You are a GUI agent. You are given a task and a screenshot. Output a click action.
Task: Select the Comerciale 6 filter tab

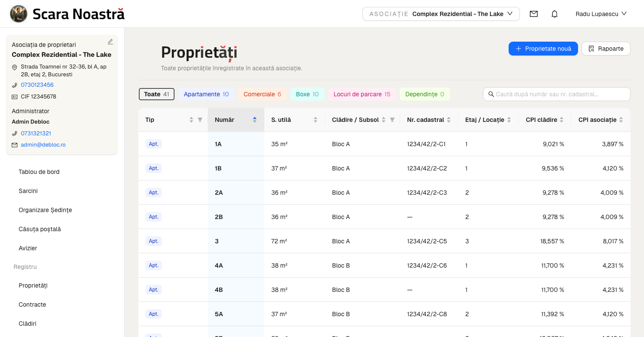point(262,94)
